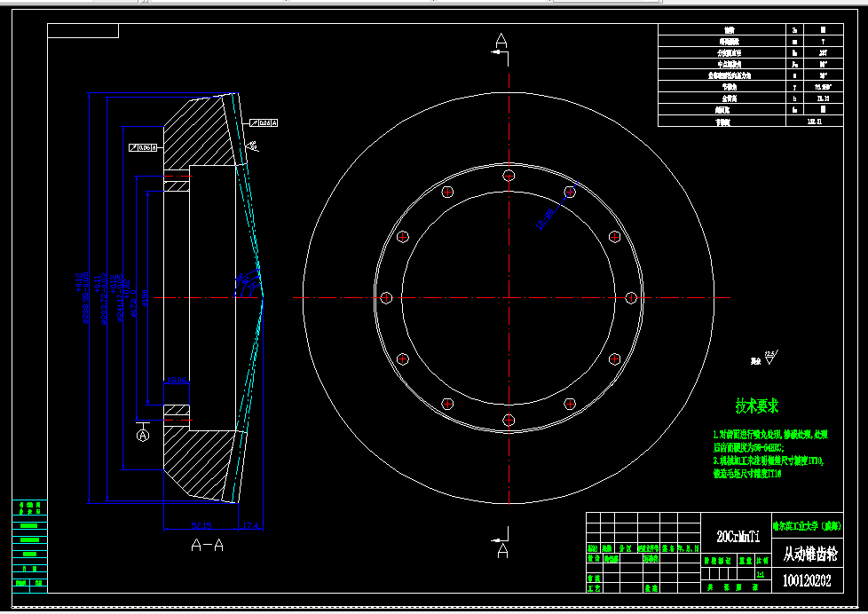The height and width of the screenshot is (614, 868).
Task: Click the drawing number 100120202
Action: pyautogui.click(x=807, y=581)
